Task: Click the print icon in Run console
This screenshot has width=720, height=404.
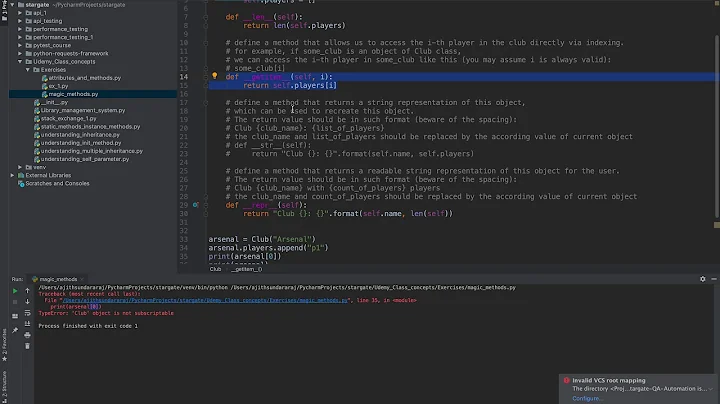Action: pos(27,335)
